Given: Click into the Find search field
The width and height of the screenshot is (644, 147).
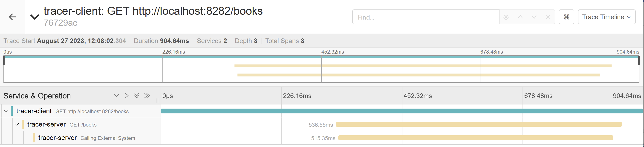Looking at the screenshot, I should (x=425, y=17).
